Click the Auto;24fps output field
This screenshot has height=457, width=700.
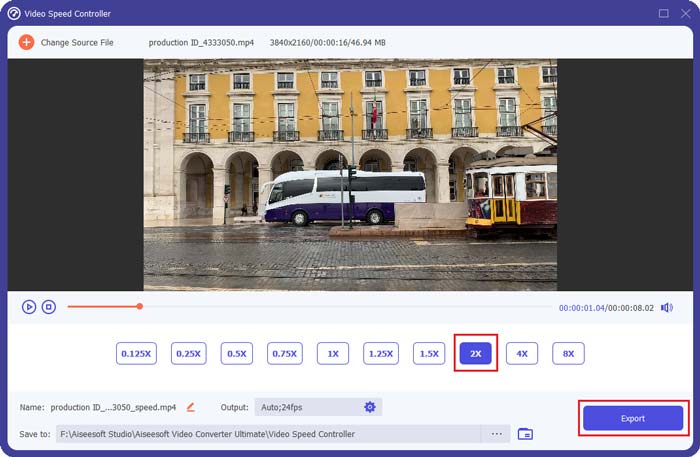tap(318, 407)
